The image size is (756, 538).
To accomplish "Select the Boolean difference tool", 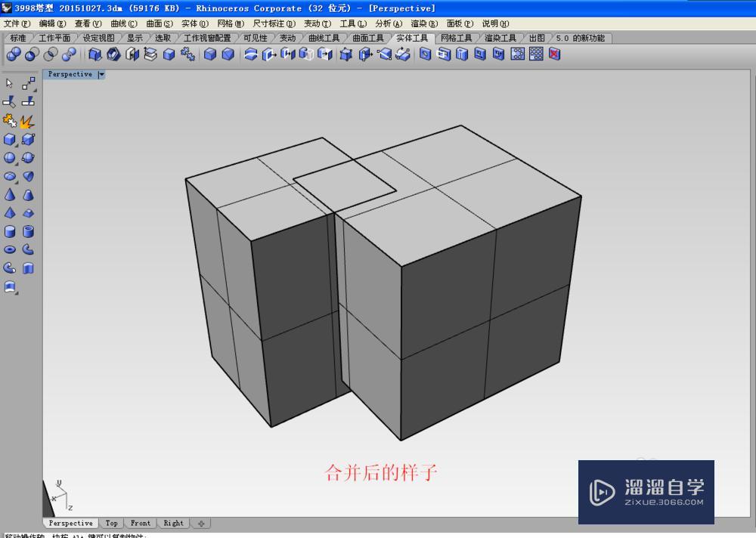I will 32,54.
